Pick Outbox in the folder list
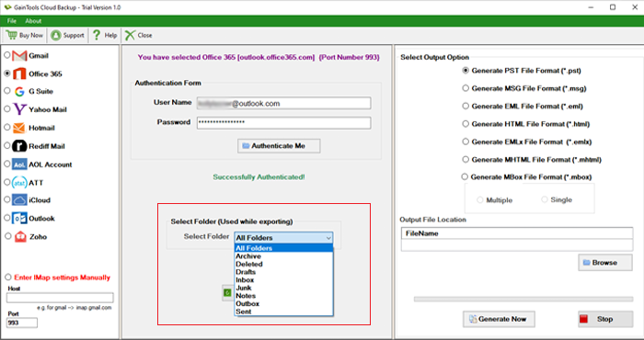This screenshot has height=340, width=644. [283, 303]
